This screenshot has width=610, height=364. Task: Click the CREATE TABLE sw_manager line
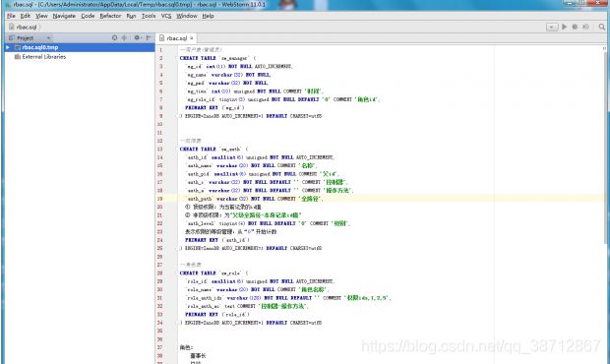click(217, 58)
